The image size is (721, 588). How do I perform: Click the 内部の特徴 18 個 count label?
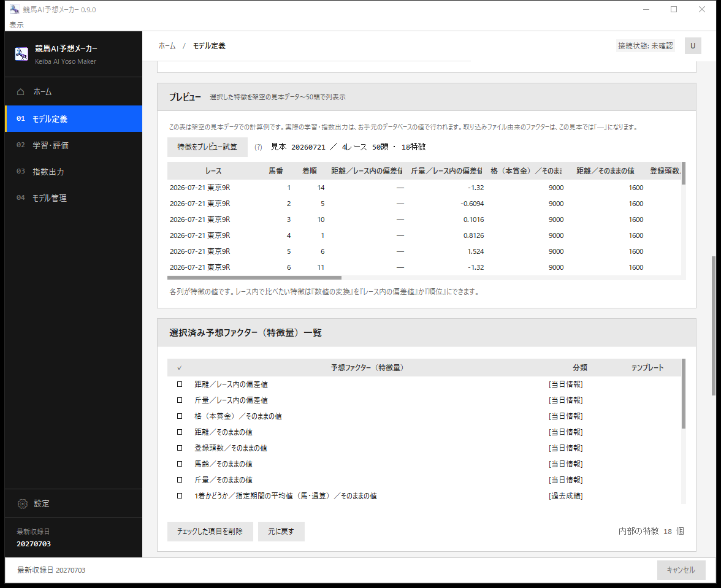coord(651,532)
